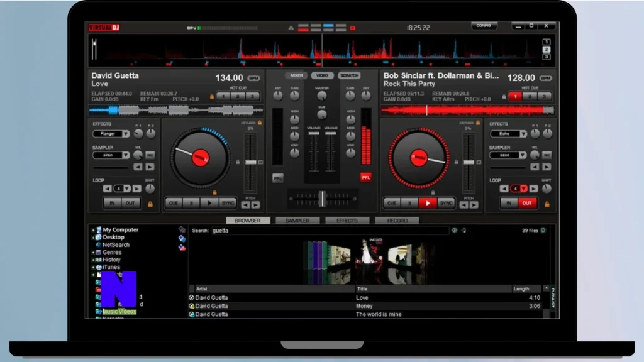Set loop IN on the left deck

[112, 203]
